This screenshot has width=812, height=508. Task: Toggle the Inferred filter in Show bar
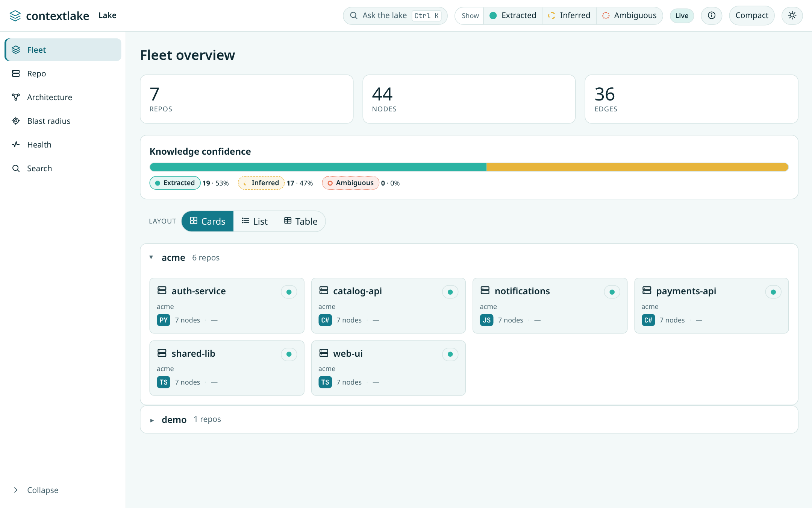coord(569,15)
